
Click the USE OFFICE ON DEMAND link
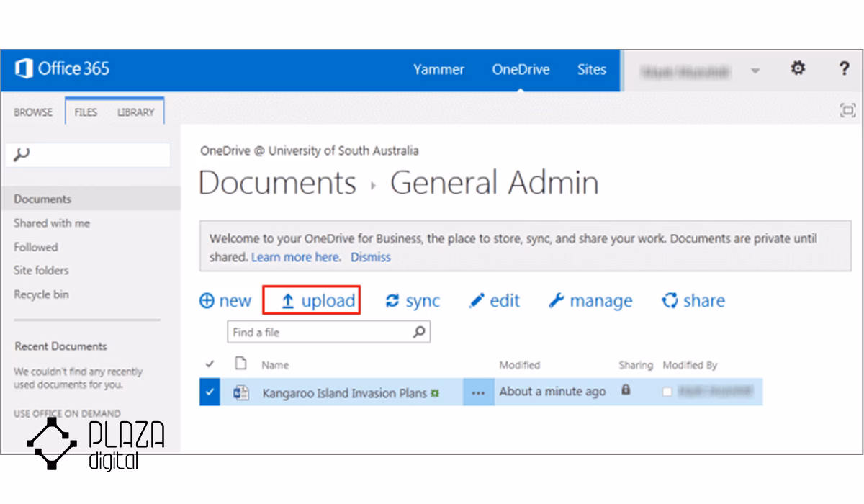tap(67, 414)
